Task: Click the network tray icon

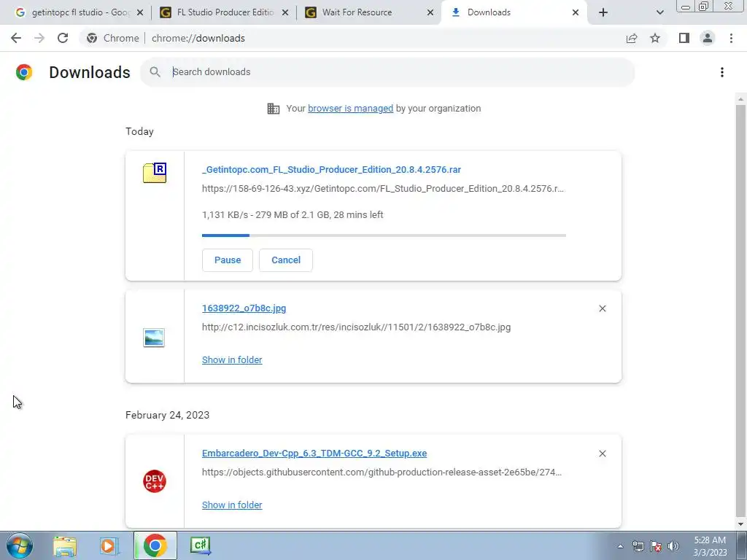Action: pos(638,546)
